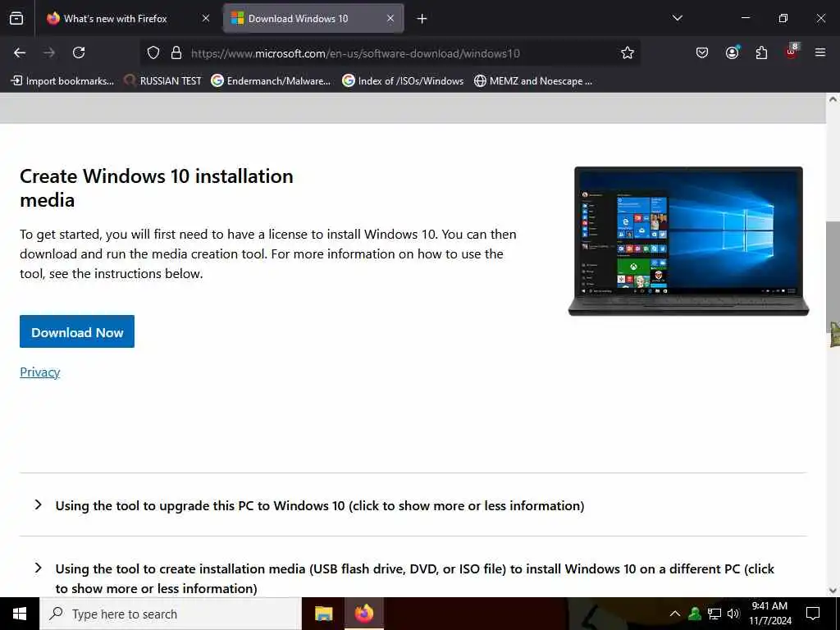Open the clock showing 9:41 AM
This screenshot has height=630, width=840.
coord(769,614)
